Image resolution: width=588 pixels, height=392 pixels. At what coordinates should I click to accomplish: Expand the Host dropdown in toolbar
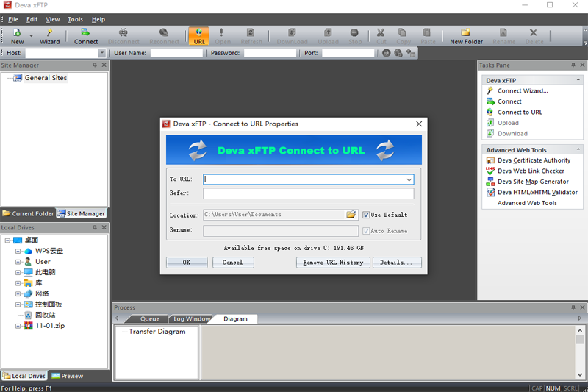point(101,53)
